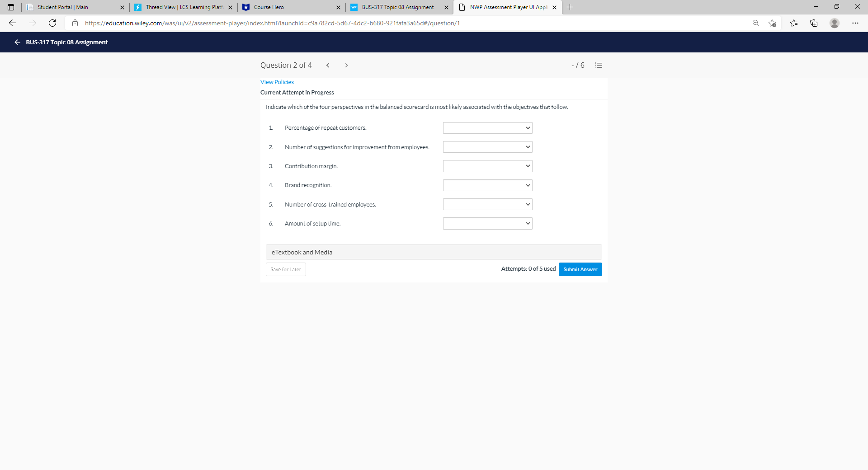The width and height of the screenshot is (868, 470).
Task: Switch to the Student Portal tab
Action: (x=72, y=7)
